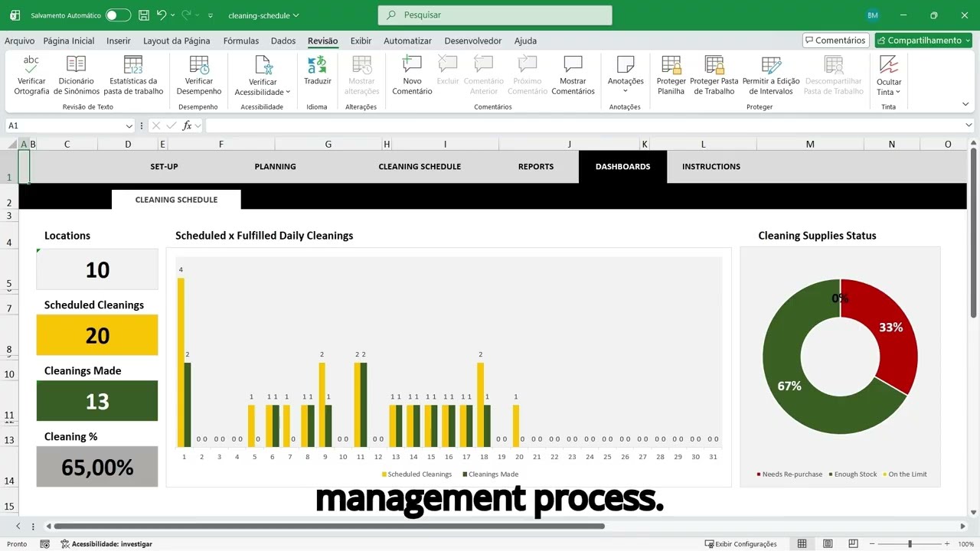Open the Name Box dropdown arrow
980x551 pixels.
tap(129, 126)
